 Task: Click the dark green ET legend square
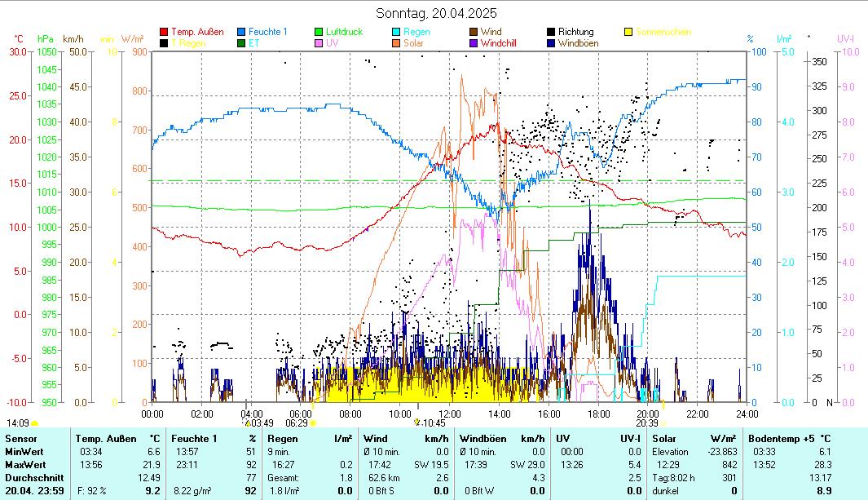coord(242,42)
